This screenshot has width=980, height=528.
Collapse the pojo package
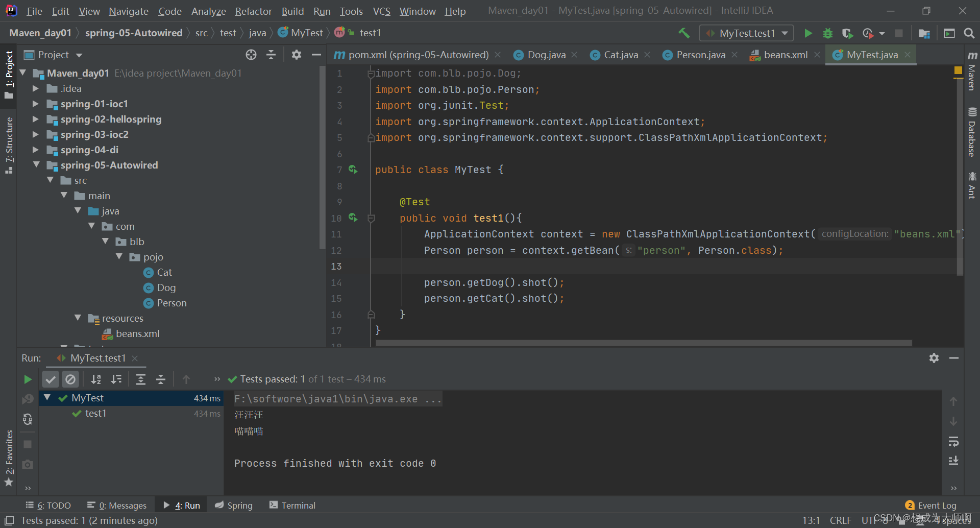click(x=119, y=256)
